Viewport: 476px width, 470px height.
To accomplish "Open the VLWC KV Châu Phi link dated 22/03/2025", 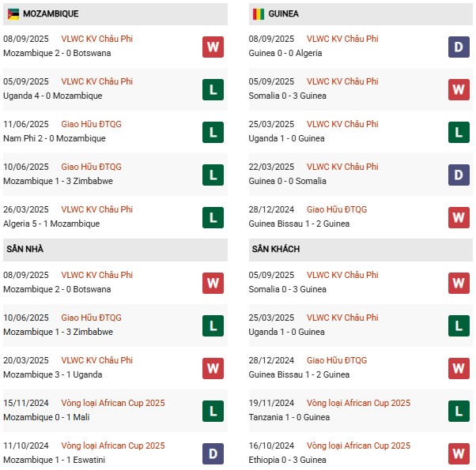I will (342, 167).
